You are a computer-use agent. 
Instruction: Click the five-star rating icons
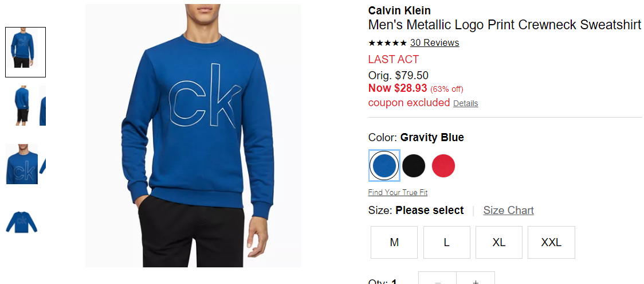[388, 43]
